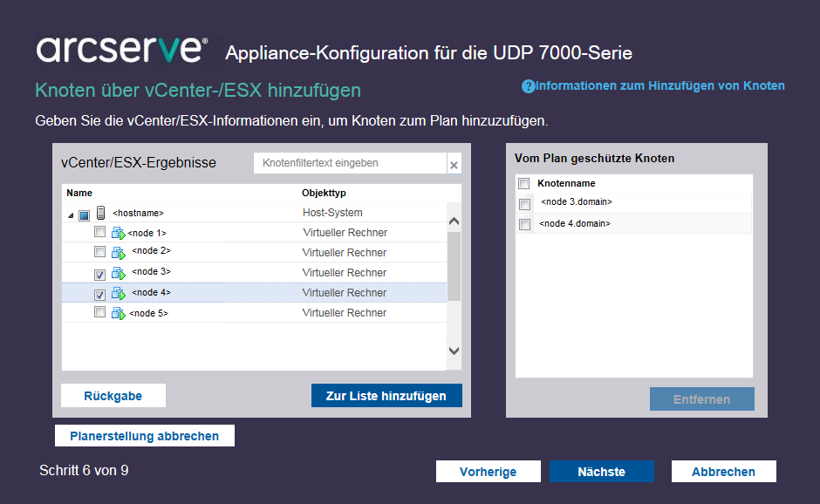This screenshot has height=504, width=820.
Task: Click <node 3.domain> in protected nodes list
Action: pyautogui.click(x=577, y=201)
